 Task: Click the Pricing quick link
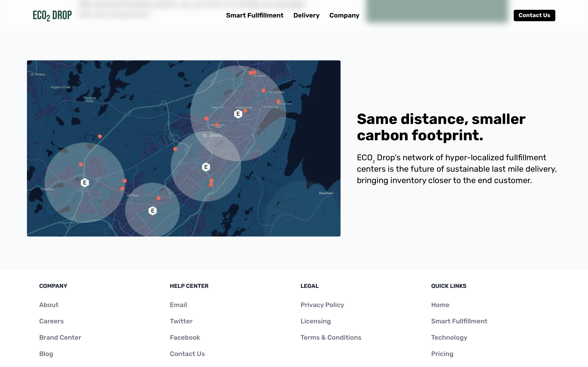442,354
